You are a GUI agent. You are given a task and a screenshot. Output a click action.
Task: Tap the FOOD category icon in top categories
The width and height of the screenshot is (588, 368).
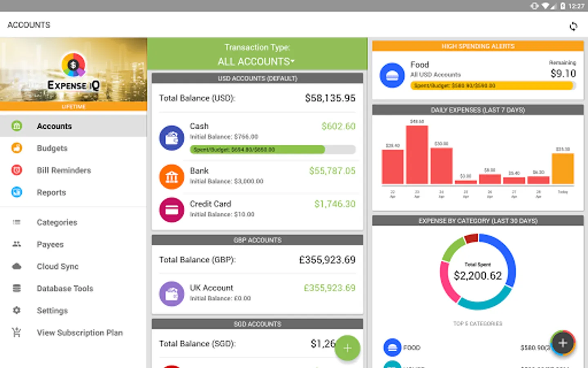point(392,348)
